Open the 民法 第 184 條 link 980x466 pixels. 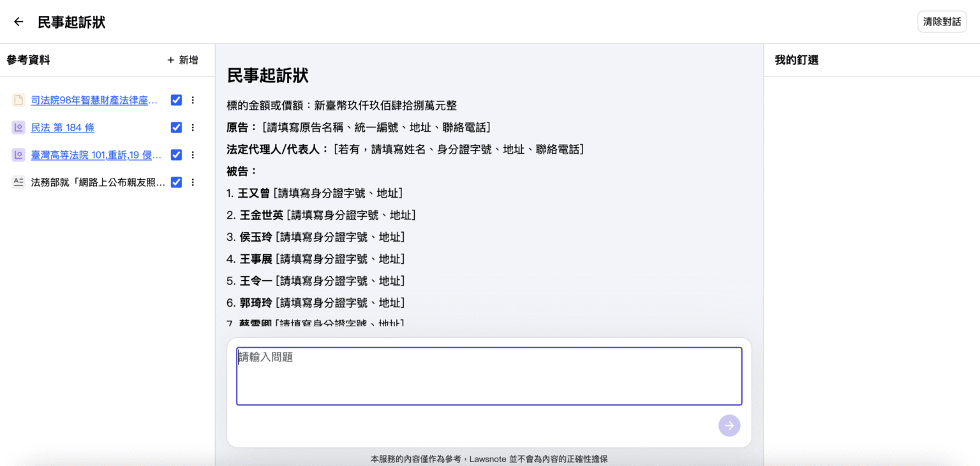pos(63,127)
